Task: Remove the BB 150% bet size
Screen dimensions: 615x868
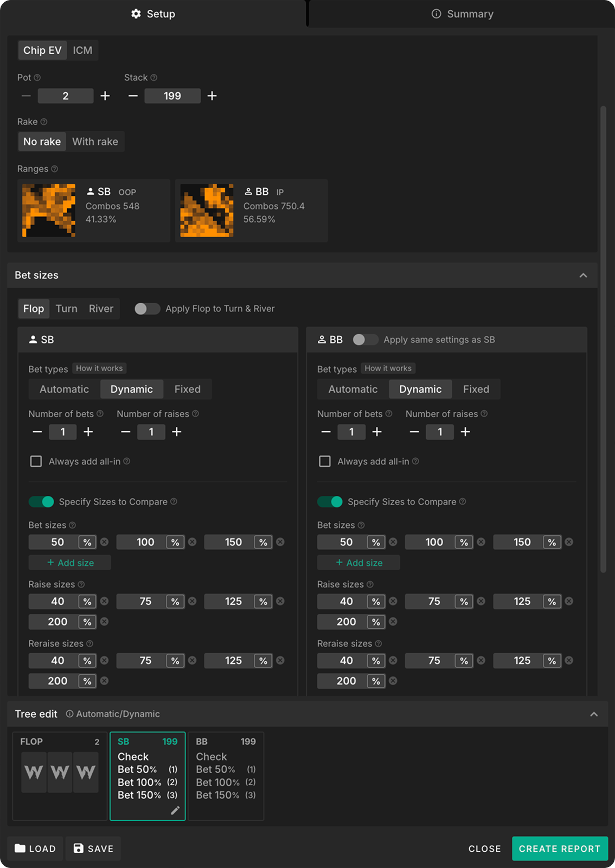Action: pos(569,542)
